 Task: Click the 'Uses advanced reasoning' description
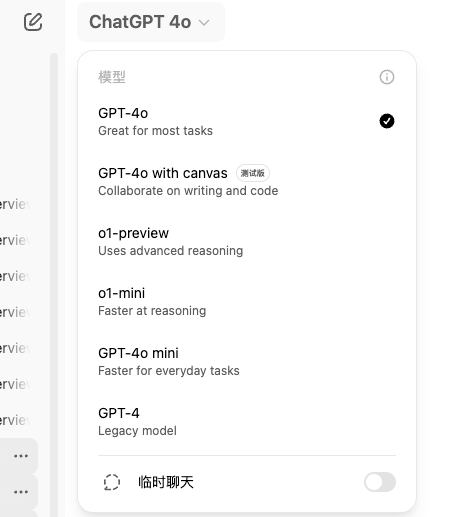[170, 251]
